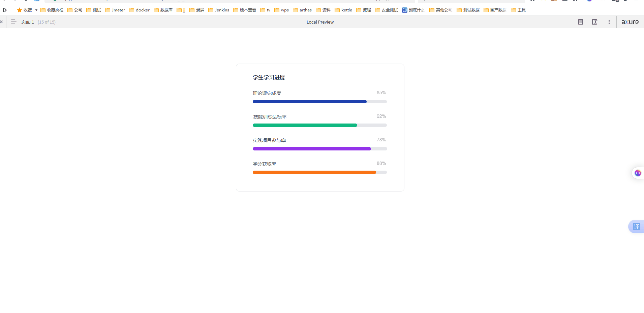Open the 资料 bookmark folder
The width and height of the screenshot is (644, 313).
coord(323,10)
